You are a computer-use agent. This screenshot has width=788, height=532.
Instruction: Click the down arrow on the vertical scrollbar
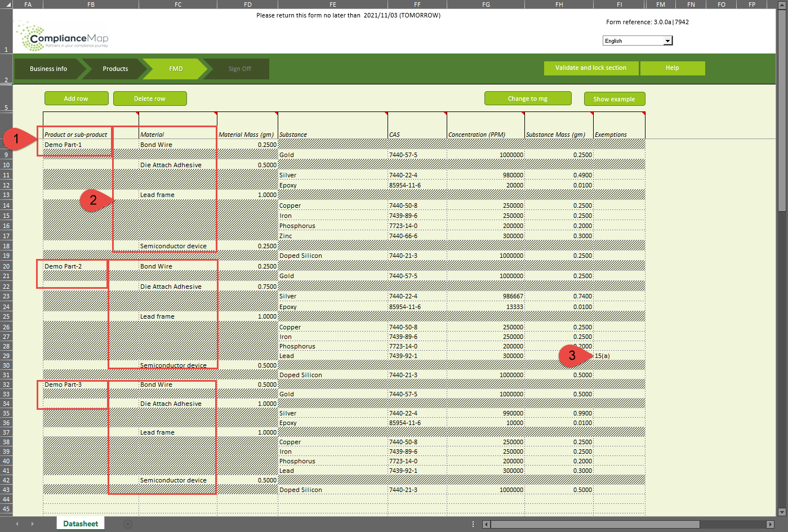(x=783, y=512)
